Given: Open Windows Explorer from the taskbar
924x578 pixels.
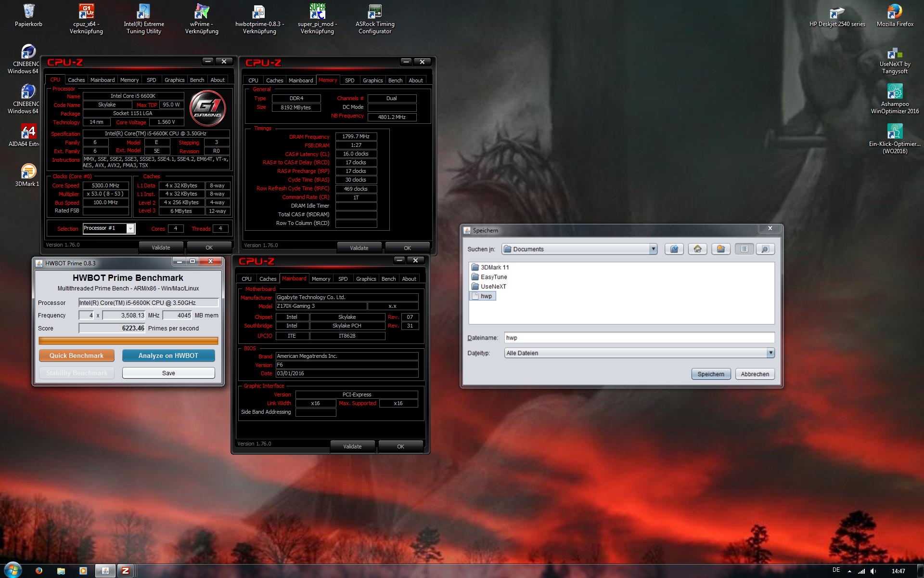Looking at the screenshot, I should click(x=61, y=571).
